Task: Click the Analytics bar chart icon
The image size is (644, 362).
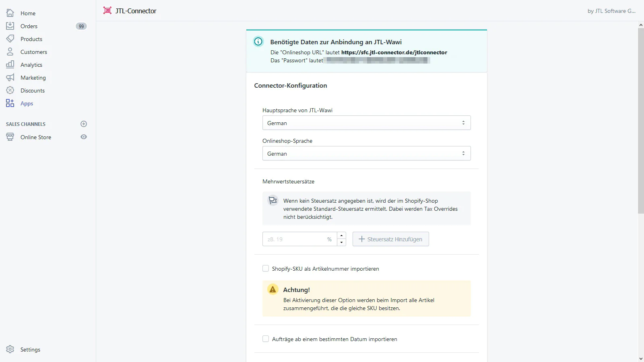Action: pyautogui.click(x=10, y=65)
